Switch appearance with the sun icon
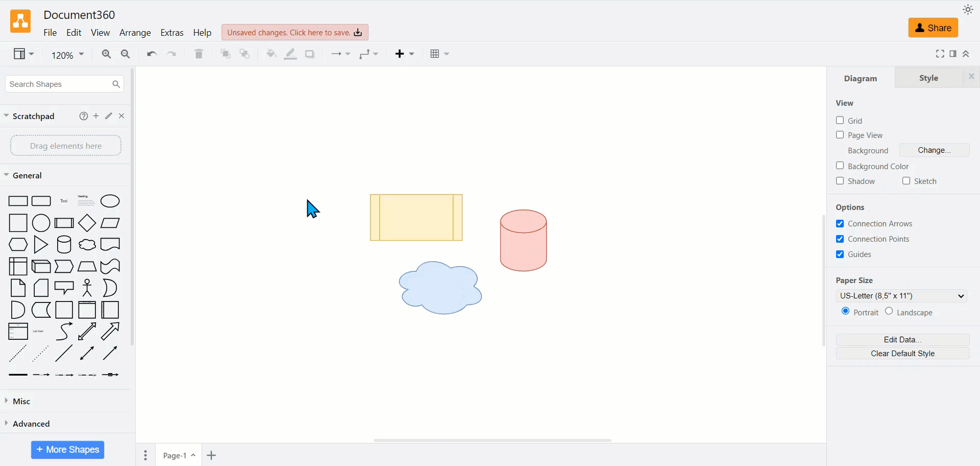 click(968, 10)
